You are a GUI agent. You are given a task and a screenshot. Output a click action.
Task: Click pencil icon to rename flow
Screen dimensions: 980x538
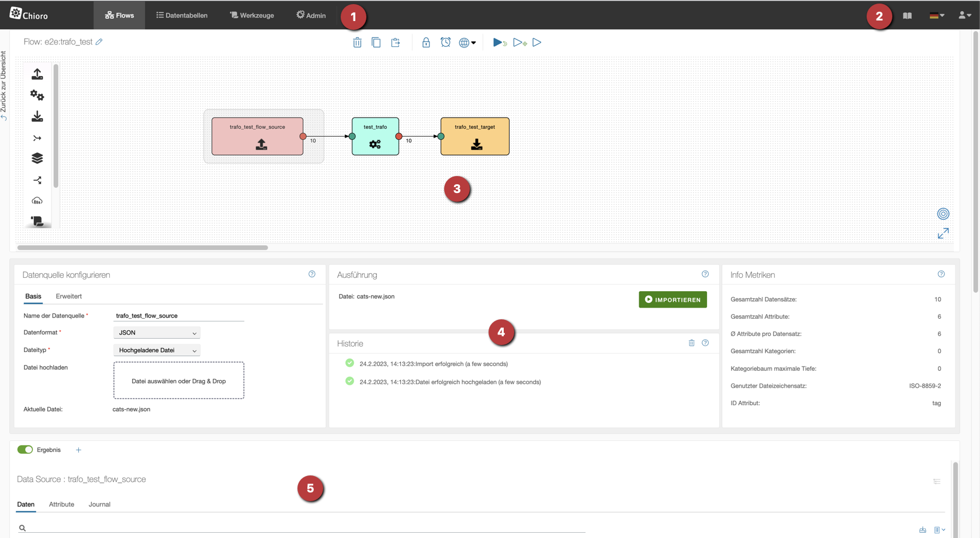point(99,42)
